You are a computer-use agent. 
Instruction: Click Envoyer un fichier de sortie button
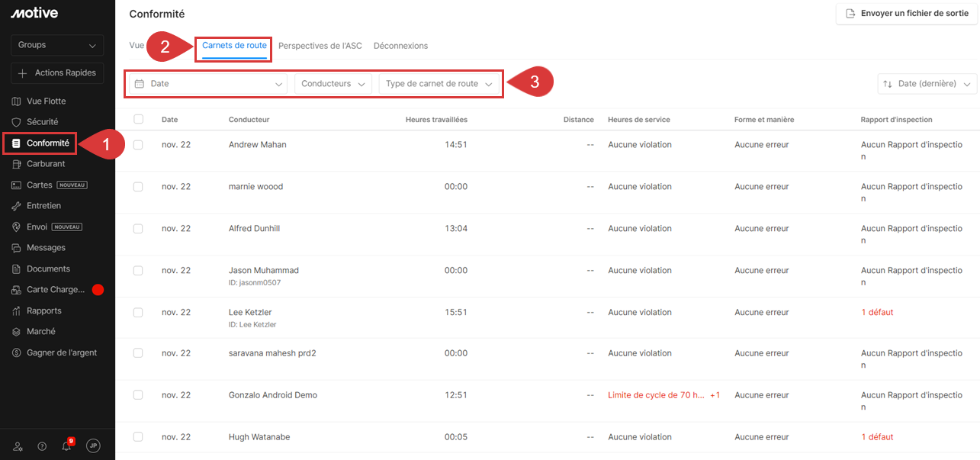(907, 14)
